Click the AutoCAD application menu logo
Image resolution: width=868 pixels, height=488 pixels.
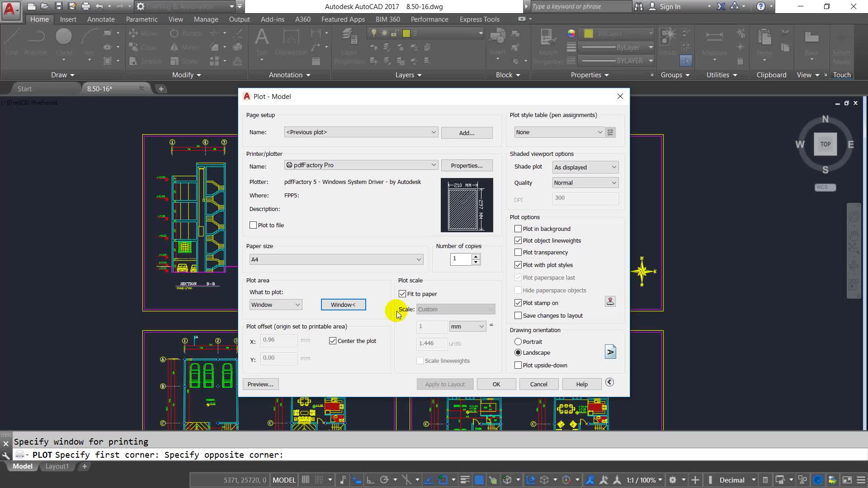pyautogui.click(x=10, y=9)
